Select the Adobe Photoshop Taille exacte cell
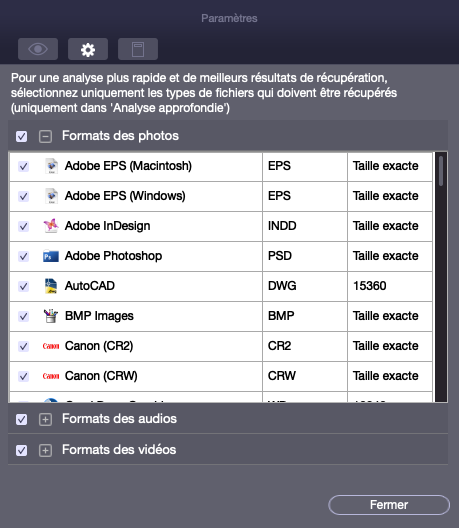This screenshot has height=528, width=459. pyautogui.click(x=390, y=256)
